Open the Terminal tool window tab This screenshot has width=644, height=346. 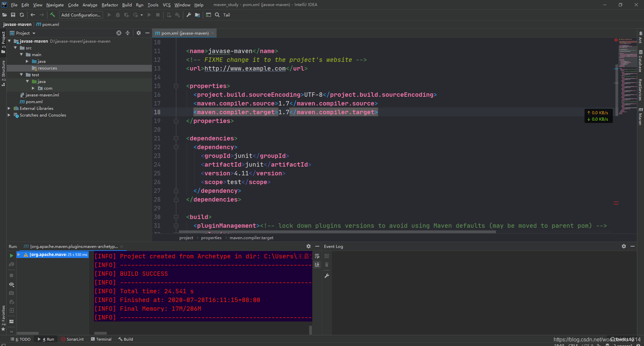(101, 339)
